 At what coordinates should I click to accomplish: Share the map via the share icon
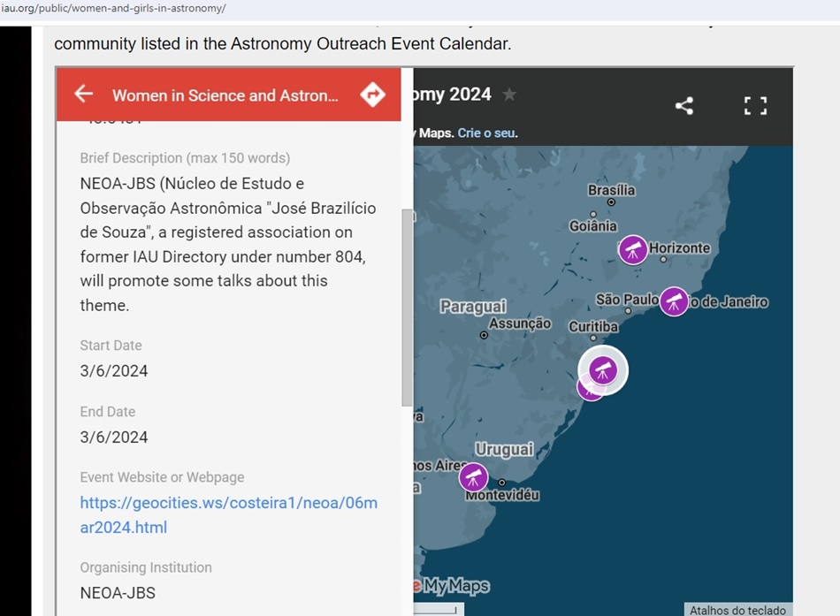click(x=683, y=105)
